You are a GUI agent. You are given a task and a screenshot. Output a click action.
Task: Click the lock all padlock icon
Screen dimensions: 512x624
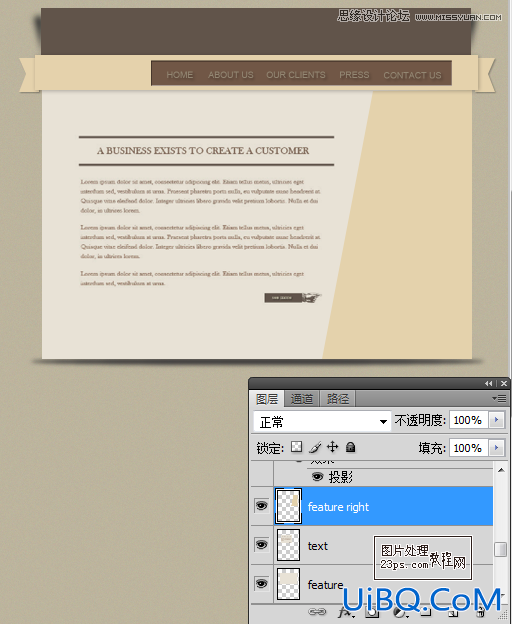(x=350, y=447)
